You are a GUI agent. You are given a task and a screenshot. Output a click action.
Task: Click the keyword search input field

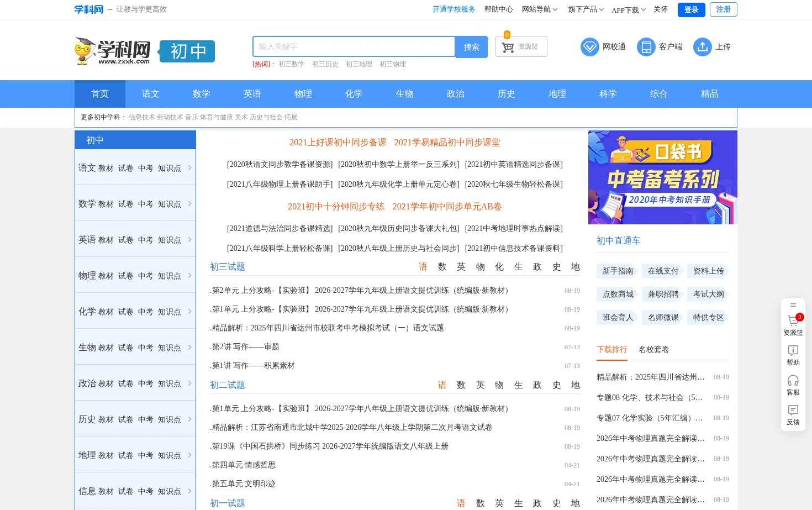pyautogui.click(x=354, y=47)
